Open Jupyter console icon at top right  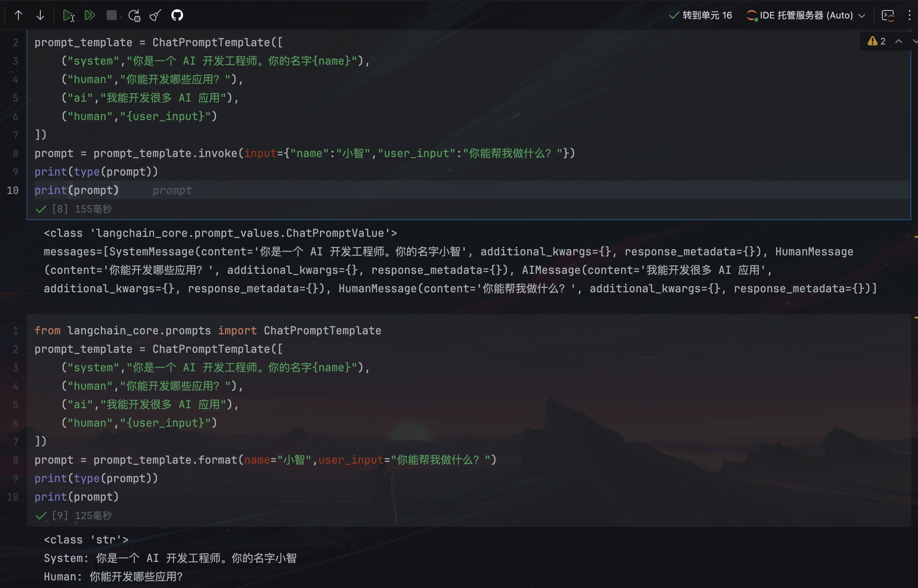pos(888,16)
